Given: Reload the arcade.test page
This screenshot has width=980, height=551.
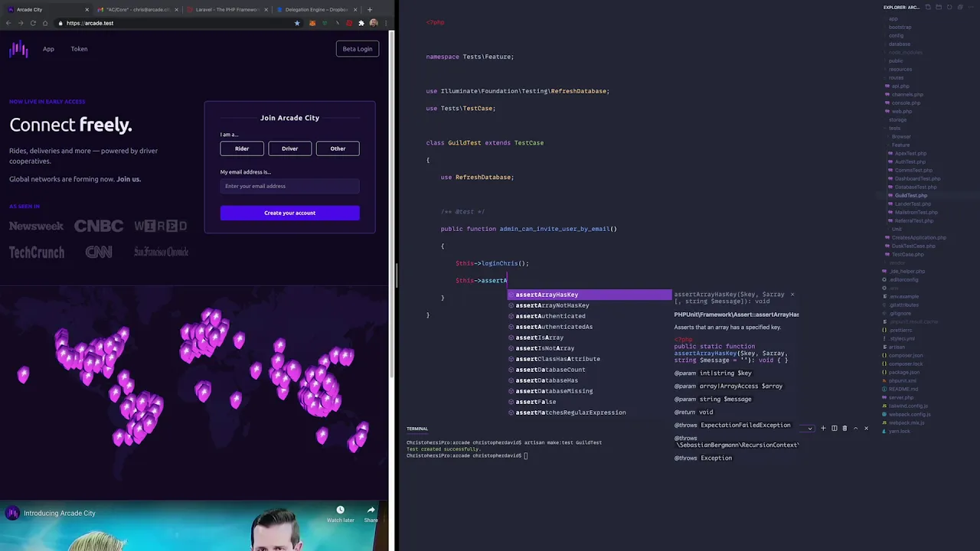Looking at the screenshot, I should pyautogui.click(x=33, y=23).
